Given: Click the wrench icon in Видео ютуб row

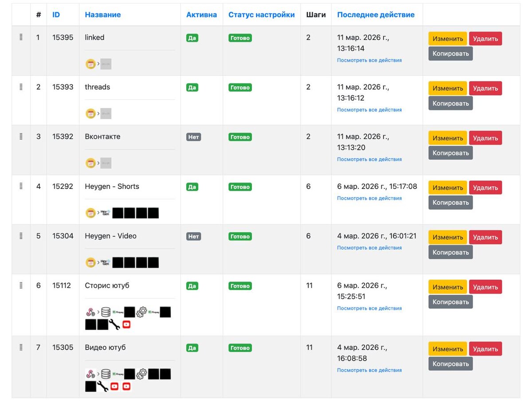Looking at the screenshot, I should click(102, 386).
